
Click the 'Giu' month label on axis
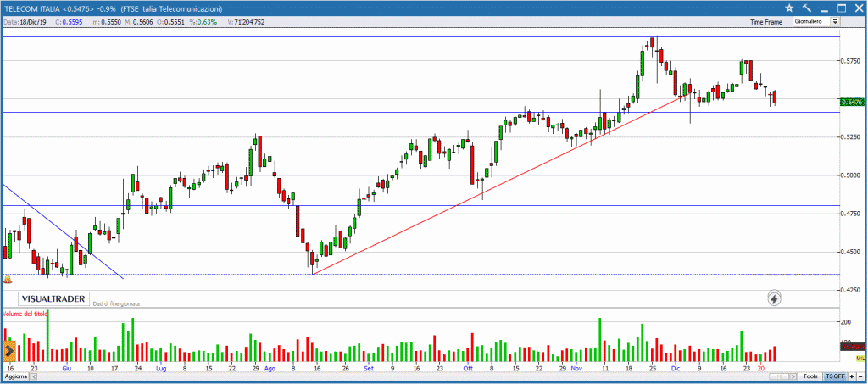click(67, 367)
